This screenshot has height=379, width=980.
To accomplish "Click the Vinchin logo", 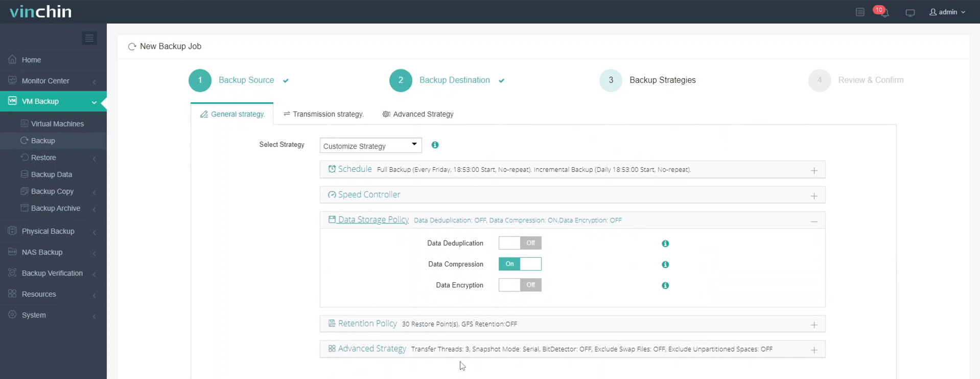I will [x=41, y=11].
